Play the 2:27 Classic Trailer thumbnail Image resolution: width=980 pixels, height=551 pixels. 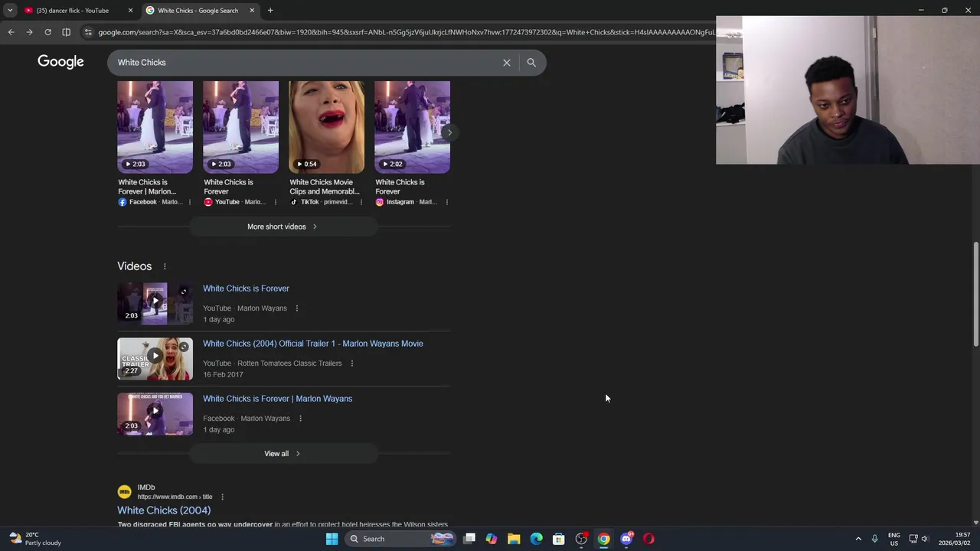pos(155,359)
